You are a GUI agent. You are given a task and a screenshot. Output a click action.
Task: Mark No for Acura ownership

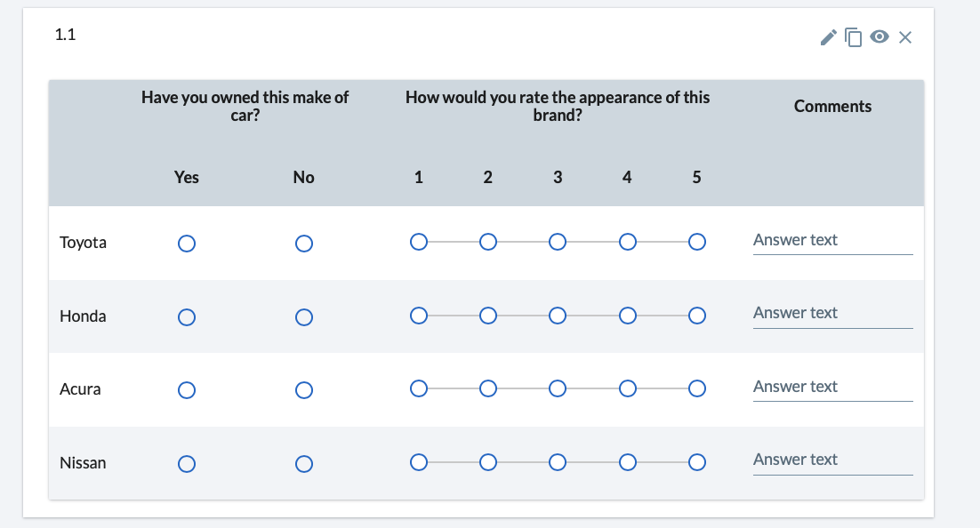click(x=304, y=389)
